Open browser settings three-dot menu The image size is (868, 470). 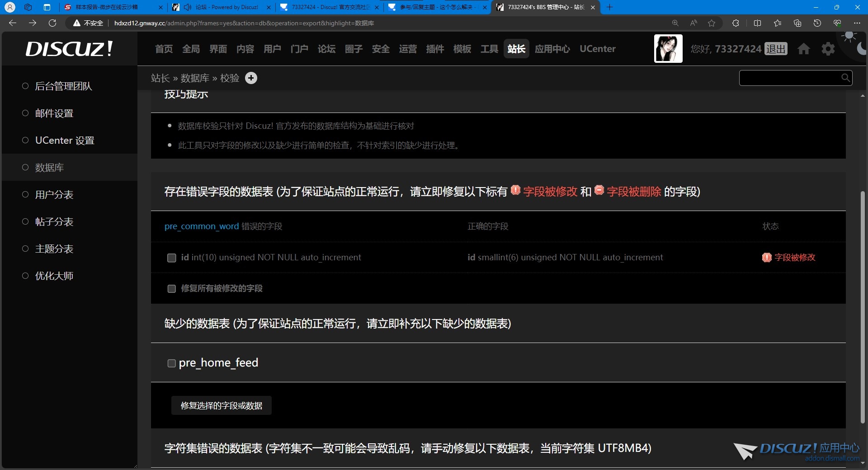[x=857, y=23]
